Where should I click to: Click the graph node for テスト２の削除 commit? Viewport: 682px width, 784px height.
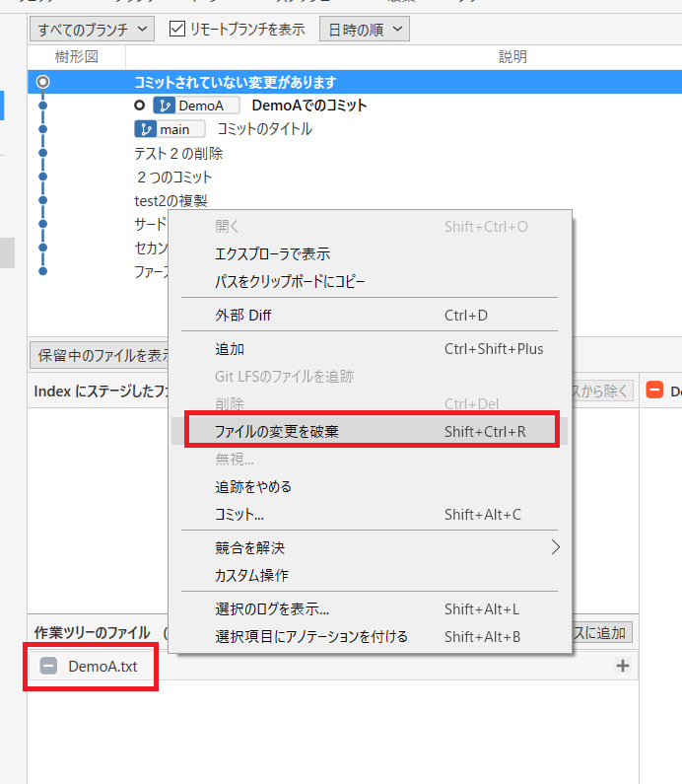click(x=42, y=153)
